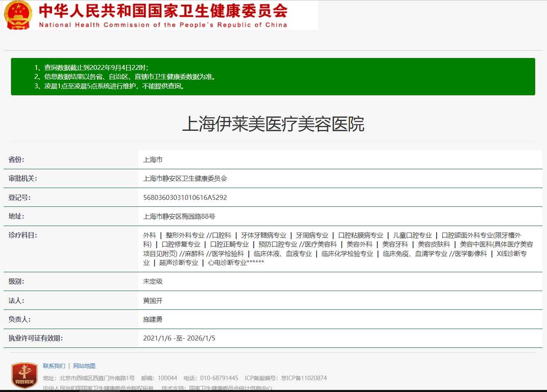
Task: Open the 网站地图 link
Action: [84, 366]
